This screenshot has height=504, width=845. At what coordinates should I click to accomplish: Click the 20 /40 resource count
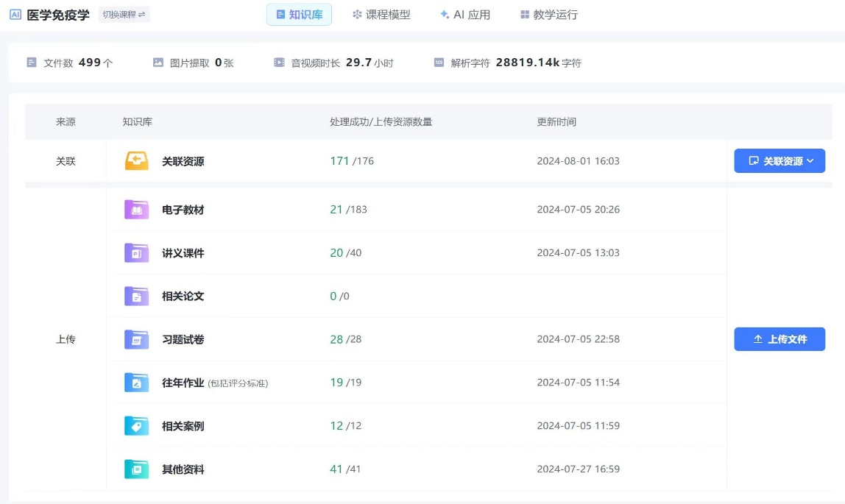pyautogui.click(x=345, y=252)
